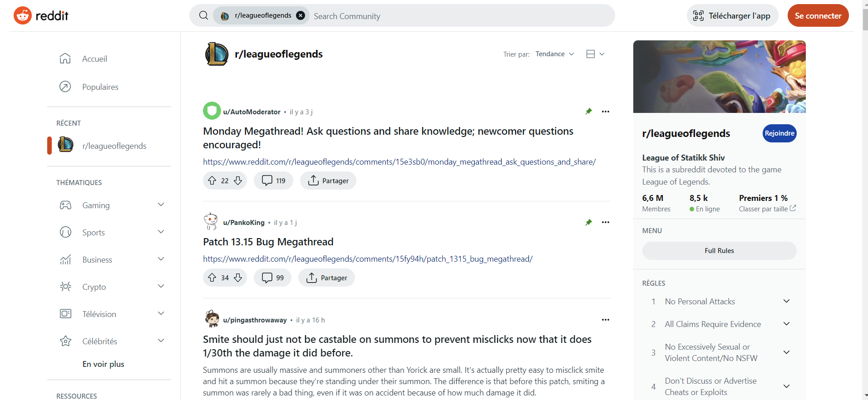The width and height of the screenshot is (868, 400).
Task: Open the patch_1315_bug_megathread URL link
Action: click(368, 259)
